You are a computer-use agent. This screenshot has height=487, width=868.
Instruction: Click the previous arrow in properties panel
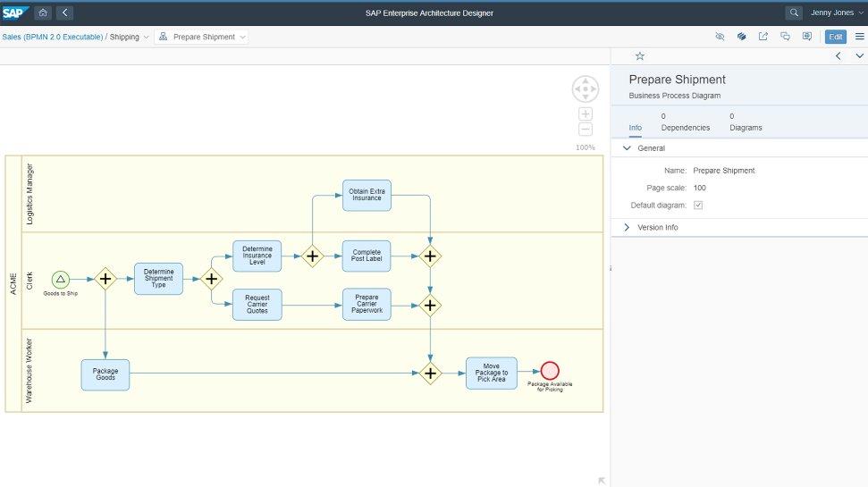pos(839,56)
